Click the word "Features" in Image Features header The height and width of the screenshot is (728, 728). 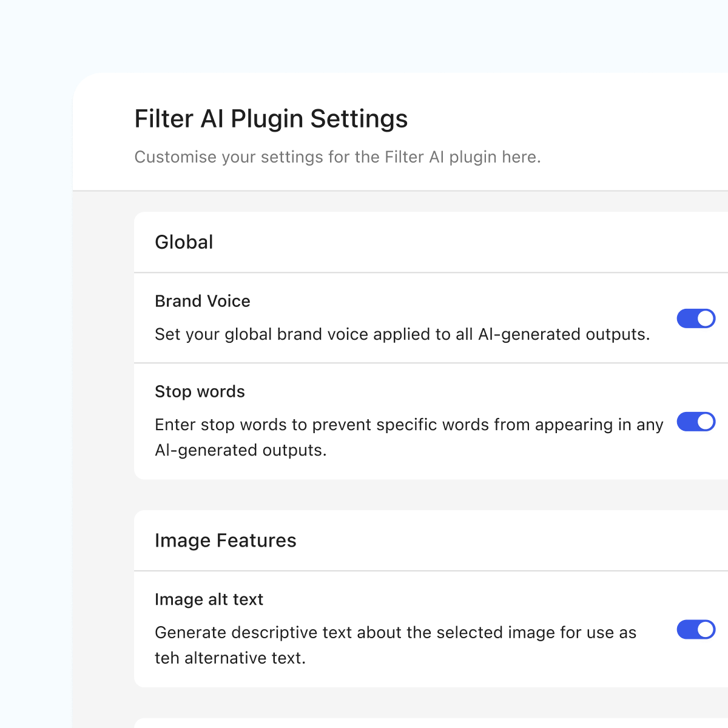256,541
